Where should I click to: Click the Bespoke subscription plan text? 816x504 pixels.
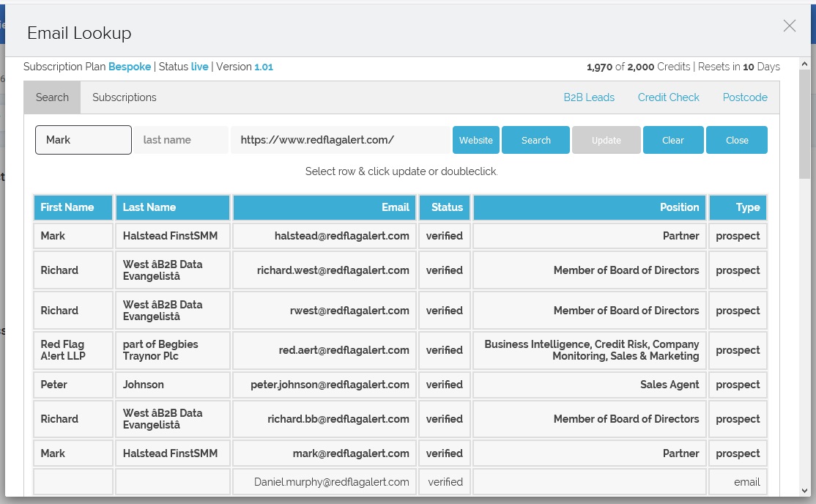pos(130,67)
